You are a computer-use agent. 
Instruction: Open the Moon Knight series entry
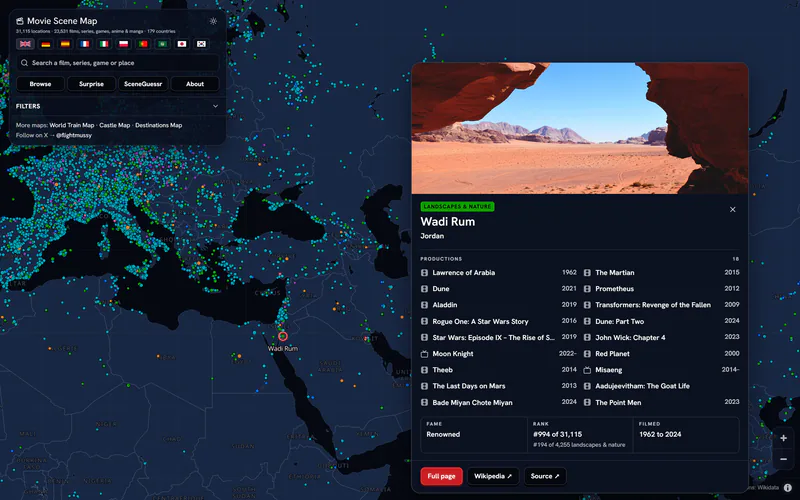[x=498, y=354]
